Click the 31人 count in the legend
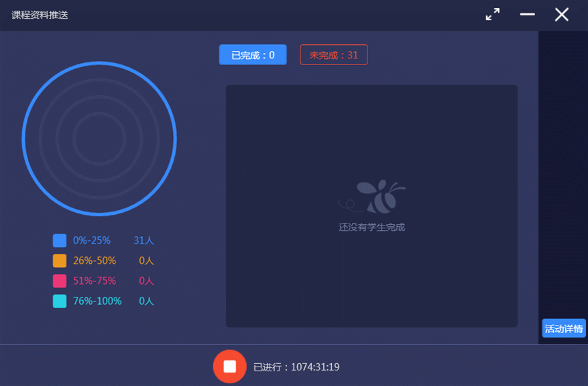Screen dimensions: 588x386 [x=143, y=240]
